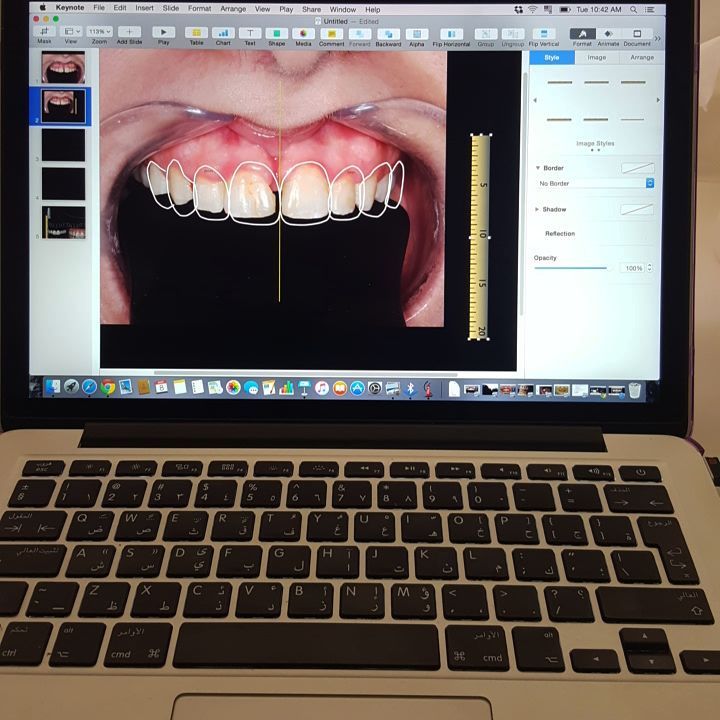This screenshot has width=720, height=720.
Task: Open Safari from the Dock
Action: coord(89,387)
